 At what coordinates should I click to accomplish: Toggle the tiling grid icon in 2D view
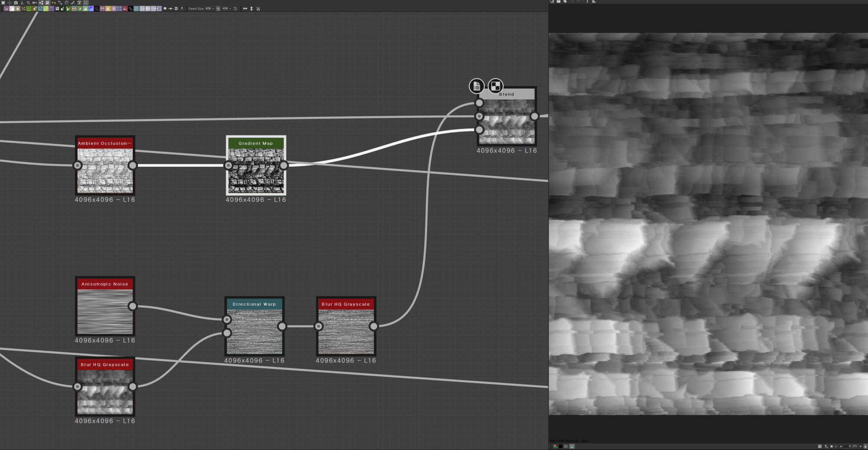click(x=820, y=446)
